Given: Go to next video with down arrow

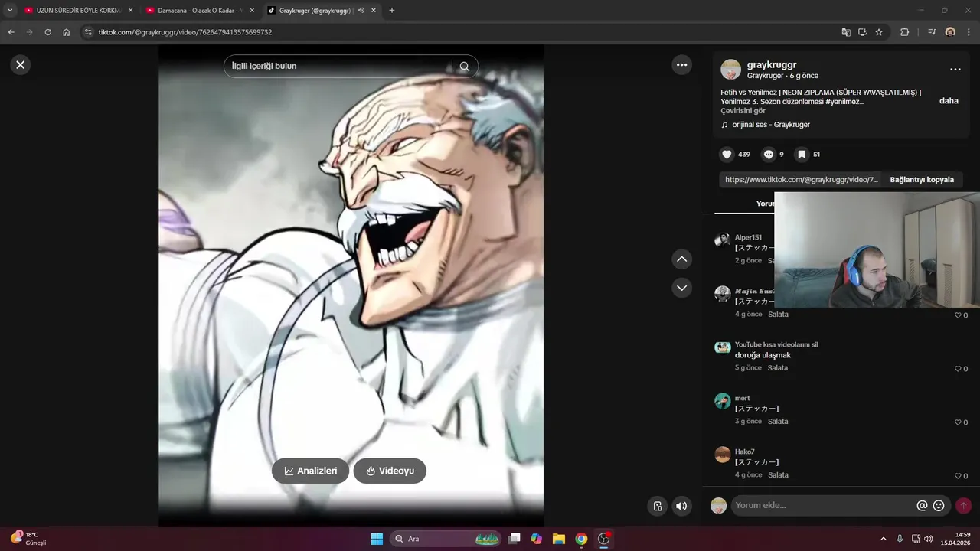Looking at the screenshot, I should (681, 288).
